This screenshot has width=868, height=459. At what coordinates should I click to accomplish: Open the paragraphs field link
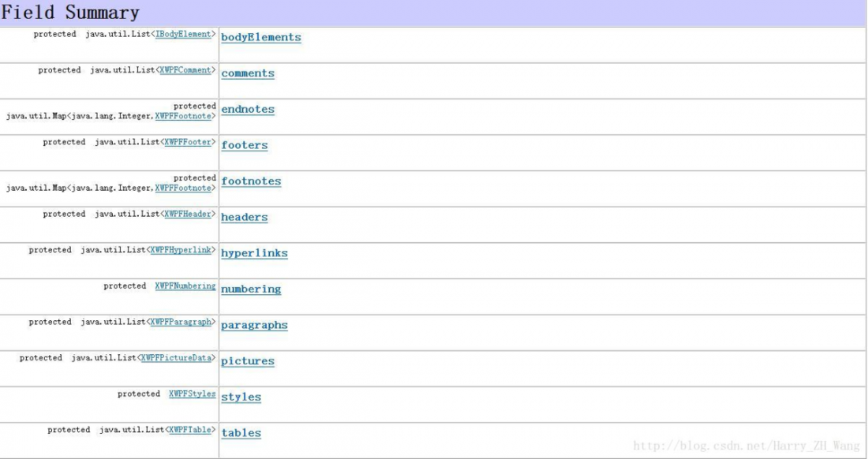[x=254, y=325]
